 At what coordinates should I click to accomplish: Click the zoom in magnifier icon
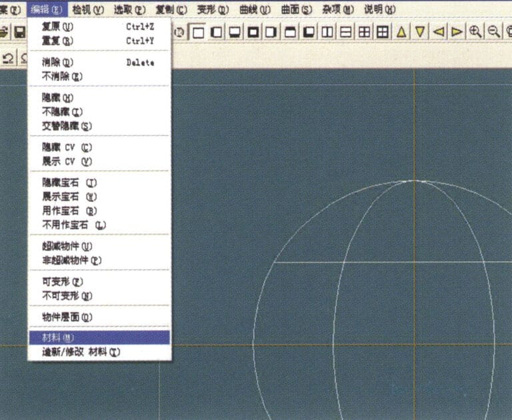pos(475,32)
